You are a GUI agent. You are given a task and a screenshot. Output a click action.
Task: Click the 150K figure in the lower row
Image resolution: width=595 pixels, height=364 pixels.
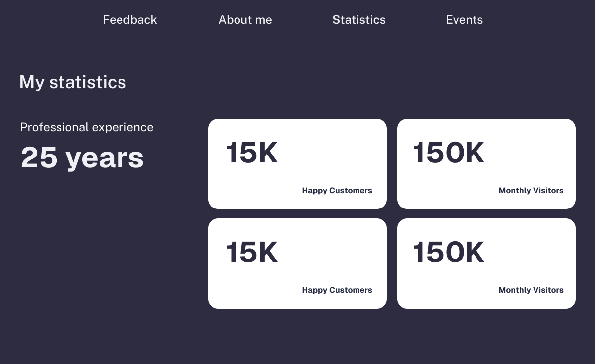pyautogui.click(x=449, y=252)
